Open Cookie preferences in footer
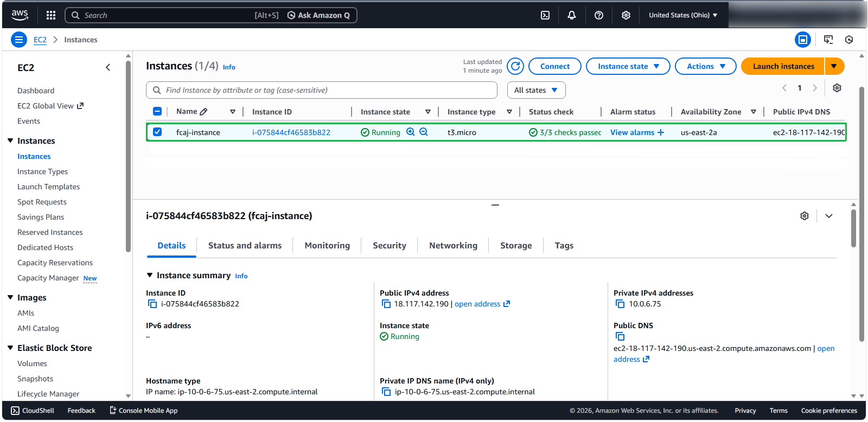The height and width of the screenshot is (422, 868). click(x=829, y=411)
